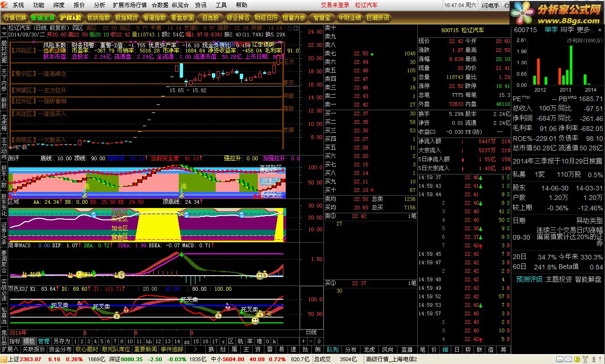The image size is (605, 364).
Task: Click the 资 tool button in bottom bar
Action: [258, 349]
